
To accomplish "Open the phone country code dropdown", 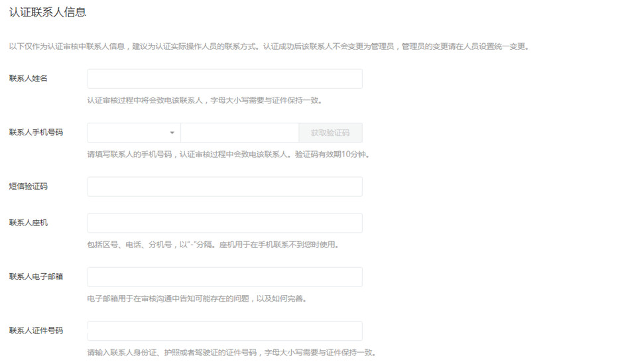I will [x=134, y=133].
